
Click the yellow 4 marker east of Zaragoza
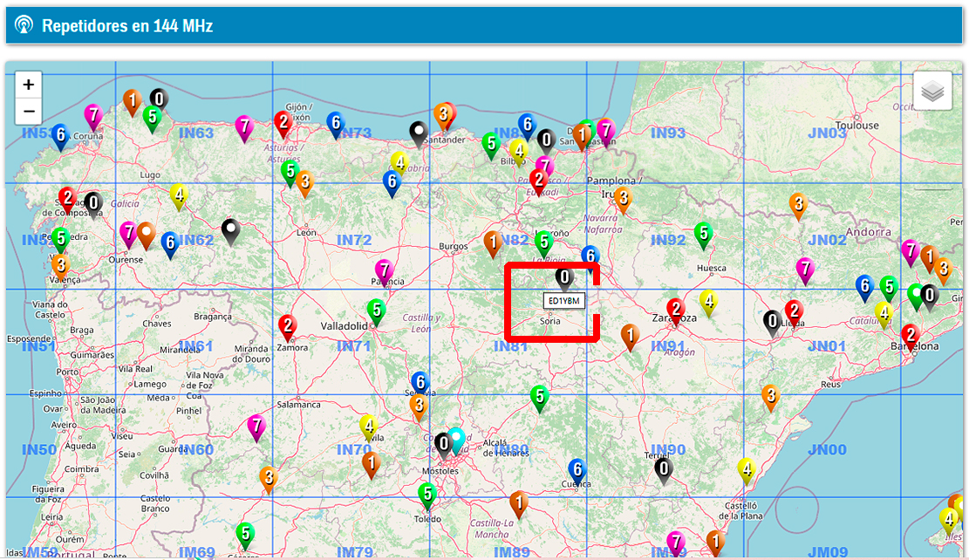click(709, 304)
